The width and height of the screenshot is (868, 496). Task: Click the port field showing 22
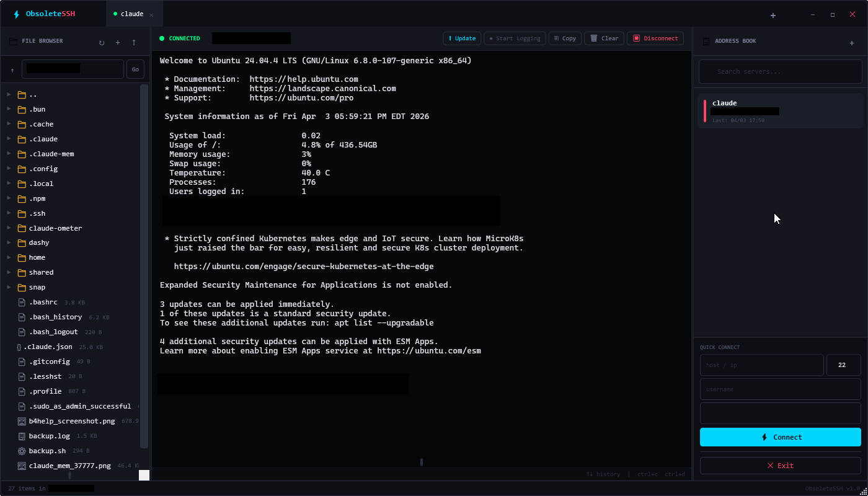pos(844,365)
